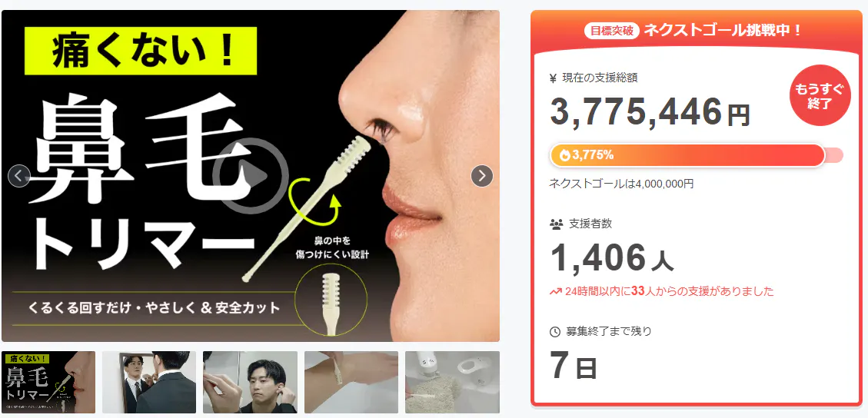Click the 3,775,446円 total amount

[x=650, y=111]
